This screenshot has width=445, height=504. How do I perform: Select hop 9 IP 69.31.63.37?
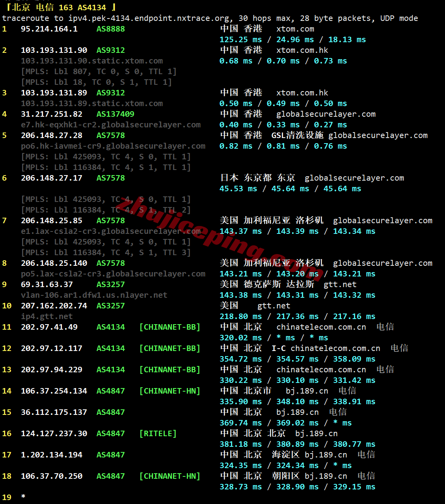[x=47, y=284]
